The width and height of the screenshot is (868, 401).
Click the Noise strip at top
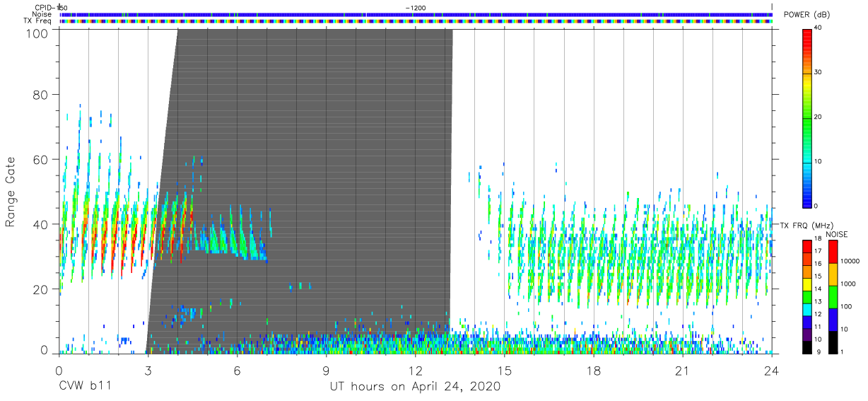(x=416, y=14)
